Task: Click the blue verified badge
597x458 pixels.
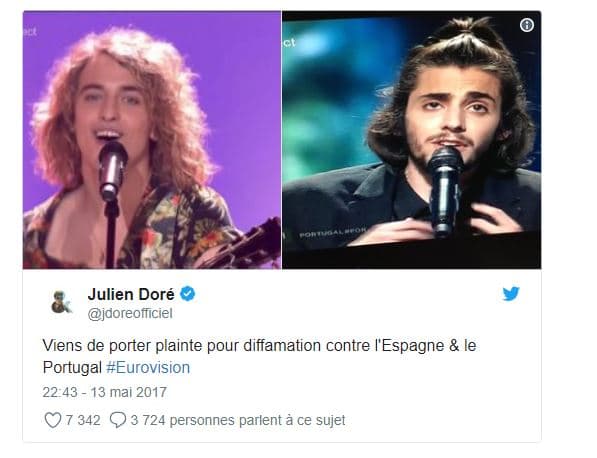Action: coord(187,294)
